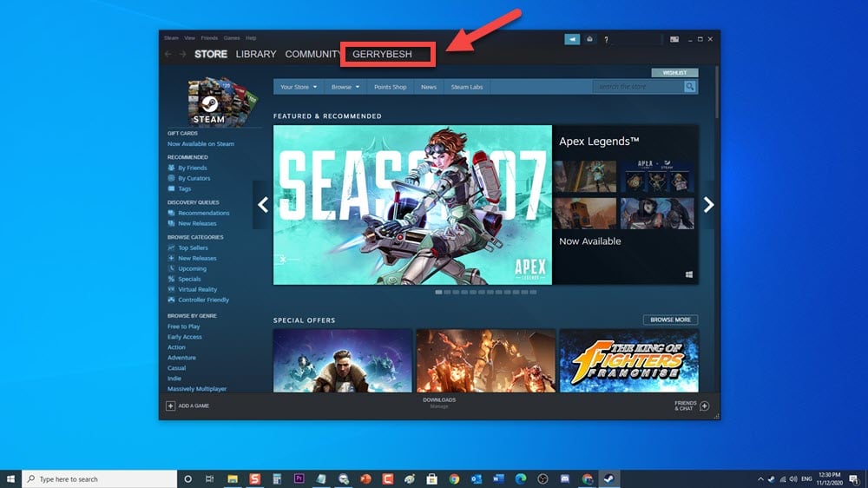This screenshot has height=488, width=868.
Task: Open the Apex Legends Season 07 banner
Action: tap(412, 205)
